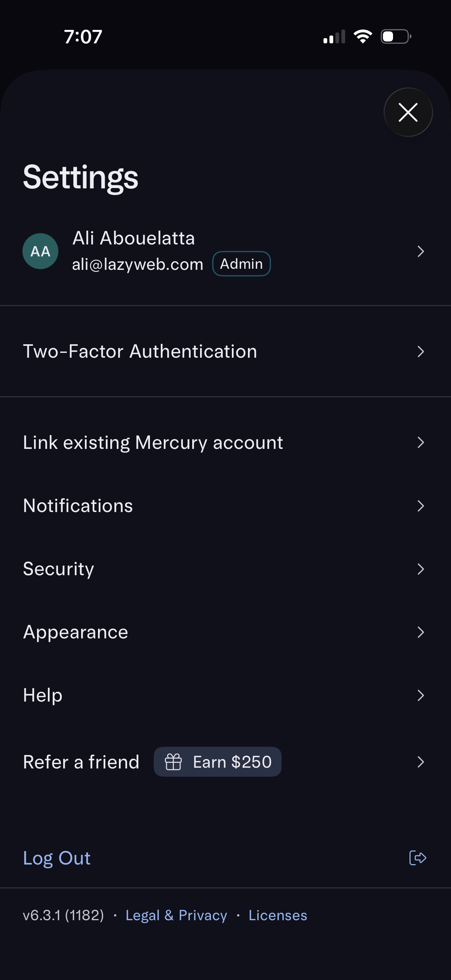
Task: Open the Legal & Privacy link
Action: (x=176, y=915)
